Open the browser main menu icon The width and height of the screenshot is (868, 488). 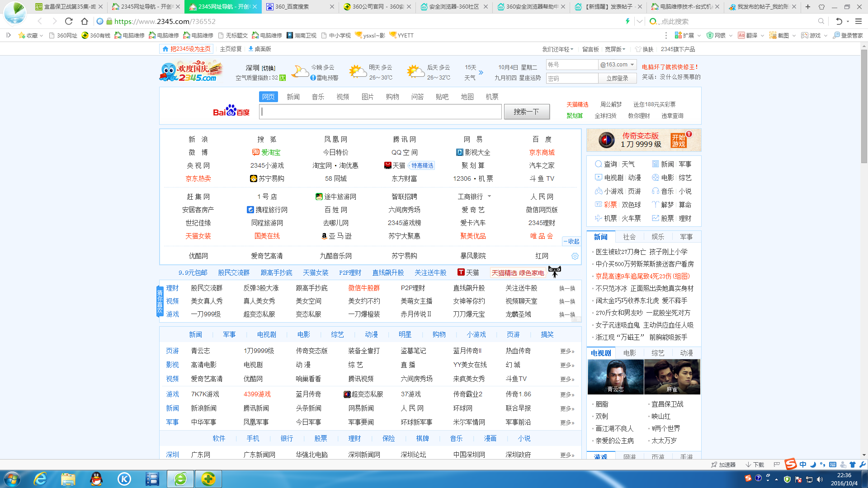tap(858, 21)
